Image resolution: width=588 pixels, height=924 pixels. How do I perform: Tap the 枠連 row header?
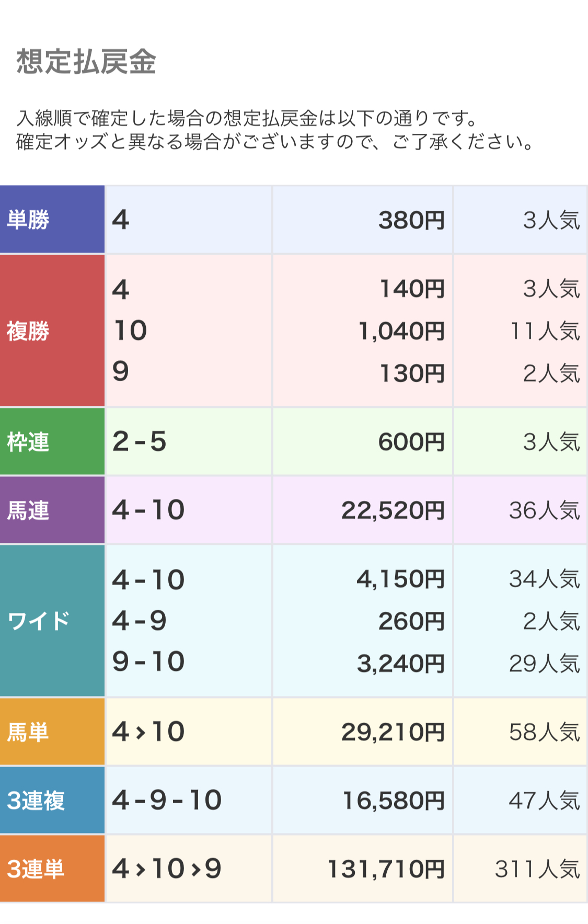tap(28, 442)
